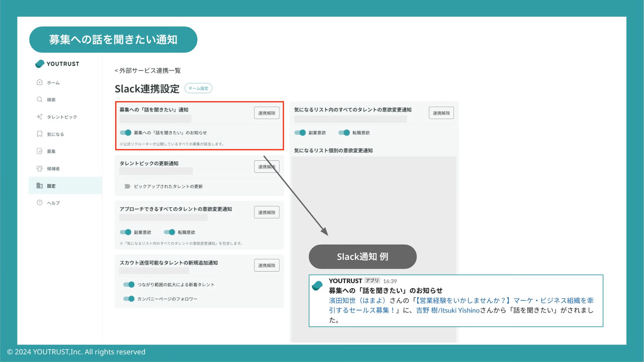Click heading タレントピックの更新通知

coord(149,163)
